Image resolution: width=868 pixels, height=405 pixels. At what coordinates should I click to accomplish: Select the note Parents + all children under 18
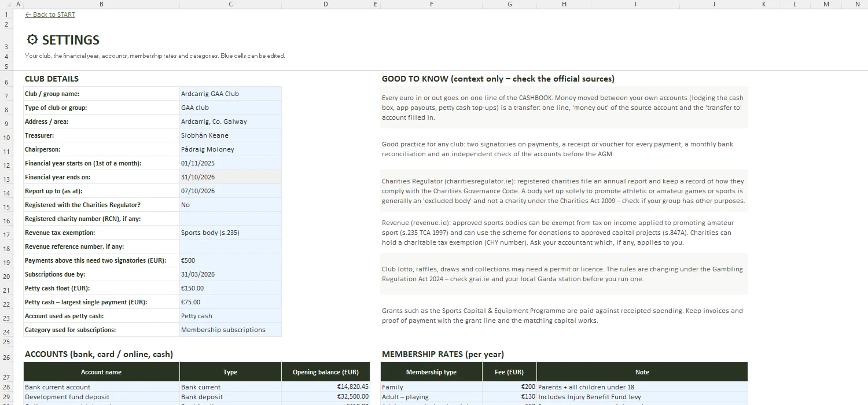click(x=642, y=387)
